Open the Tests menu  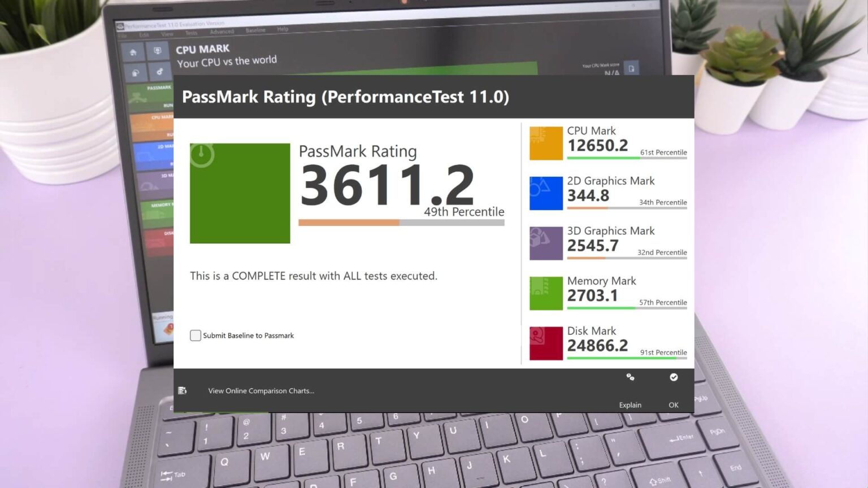coord(192,33)
